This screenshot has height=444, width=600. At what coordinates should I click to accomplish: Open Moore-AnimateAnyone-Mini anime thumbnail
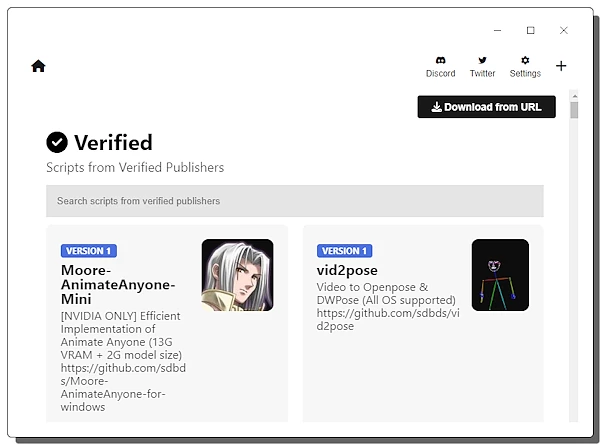(x=237, y=275)
